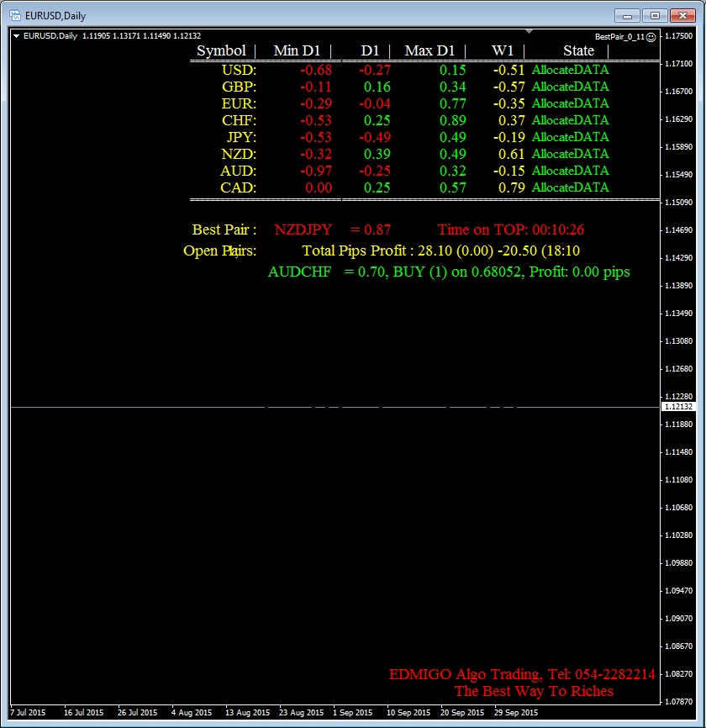
Task: Click the State column header
Action: [578, 50]
